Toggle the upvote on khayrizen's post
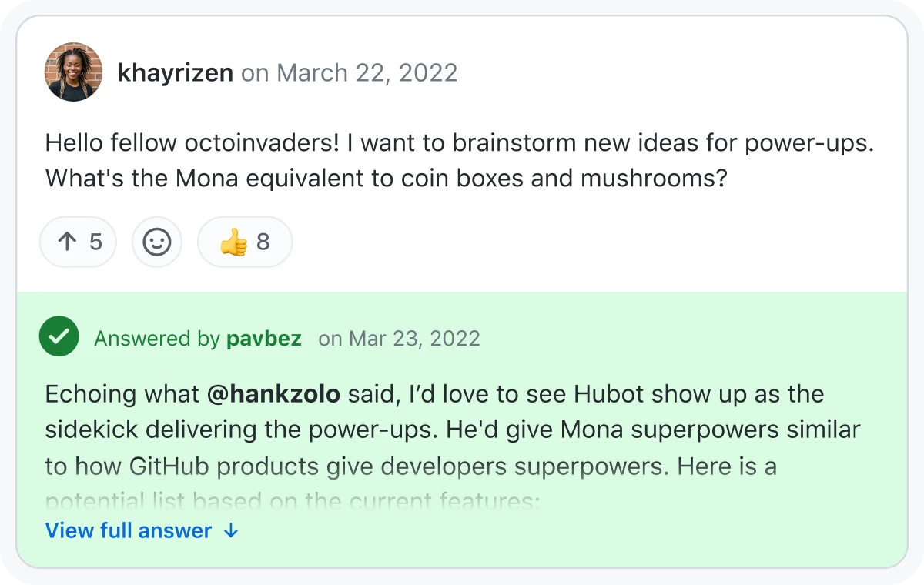This screenshot has width=924, height=585. 78,242
